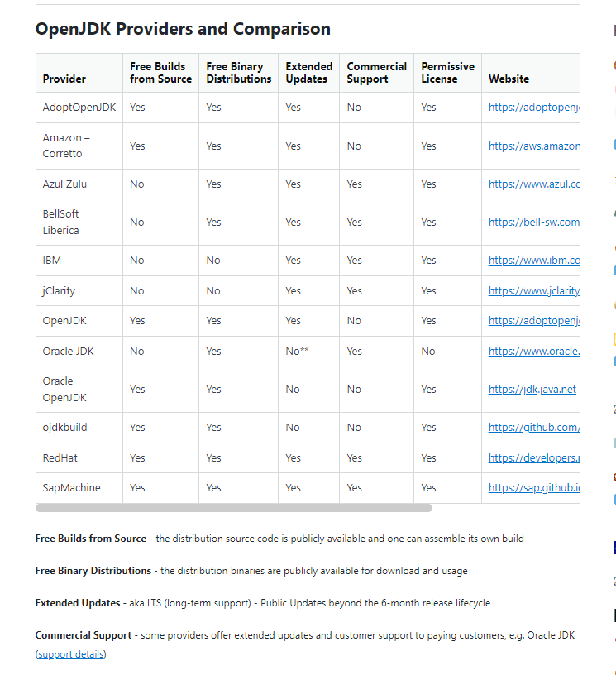
Task: Click the 'Extended Updates' column header
Action: point(308,73)
